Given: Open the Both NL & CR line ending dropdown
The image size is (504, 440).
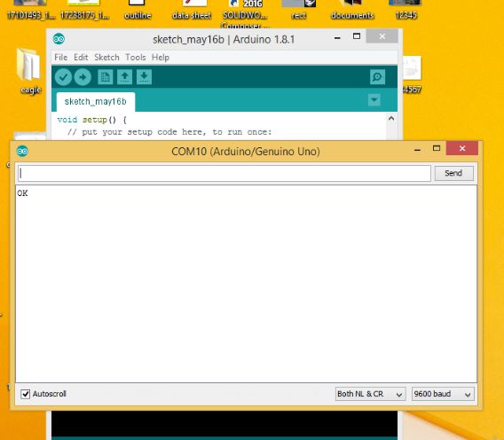Looking at the screenshot, I should pyautogui.click(x=370, y=394).
